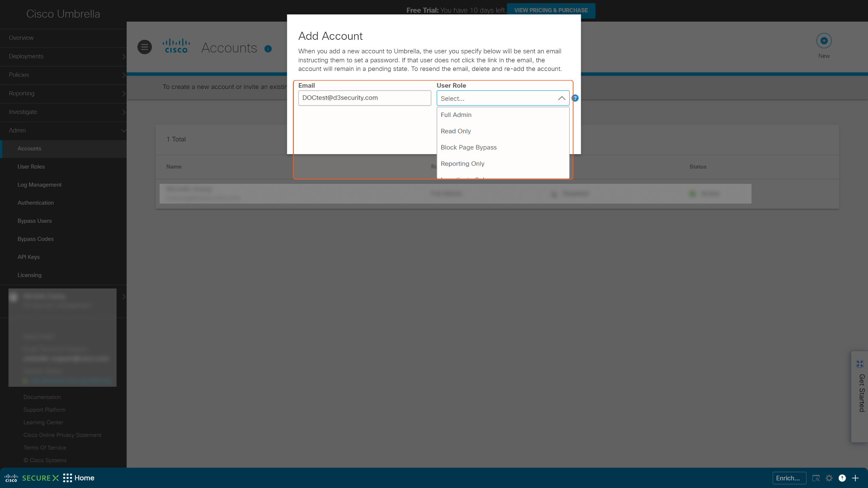Click the help question mark beside User Role
The width and height of the screenshot is (868, 488).
click(575, 98)
